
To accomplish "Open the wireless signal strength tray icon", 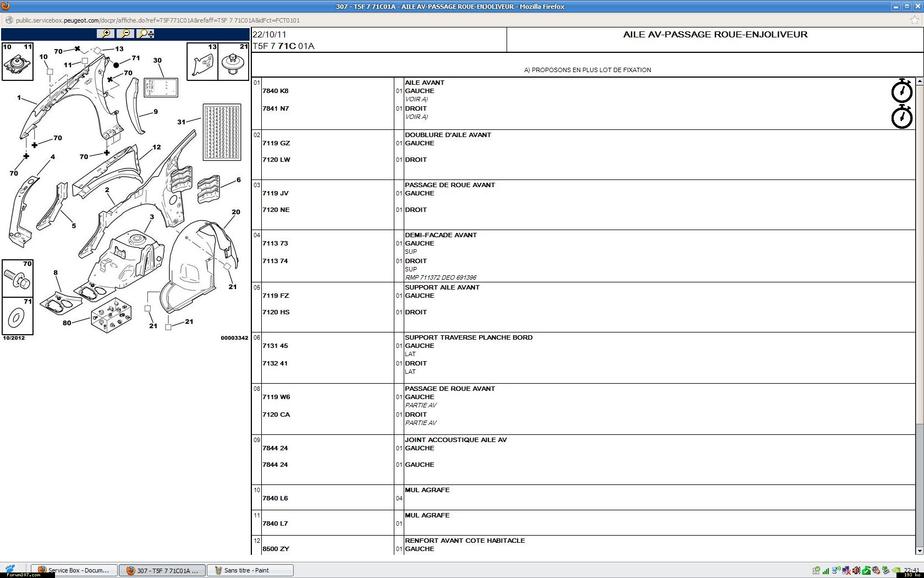I will pyautogui.click(x=826, y=571).
